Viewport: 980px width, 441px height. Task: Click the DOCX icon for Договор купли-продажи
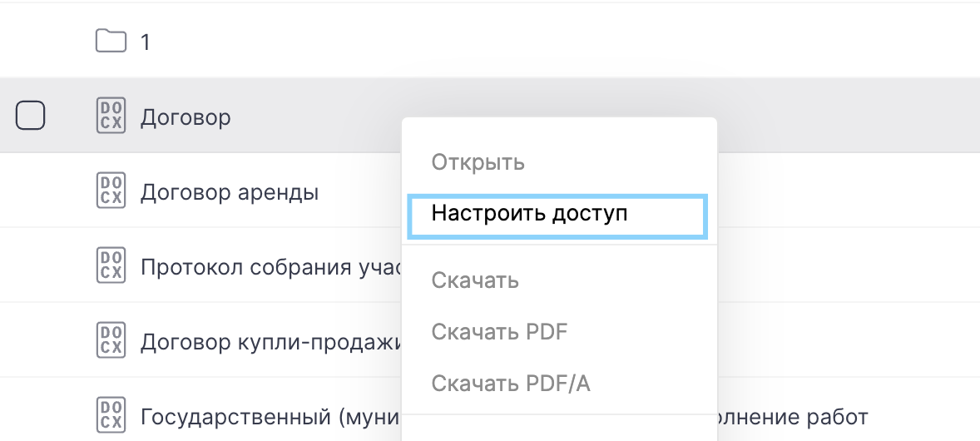click(x=111, y=340)
